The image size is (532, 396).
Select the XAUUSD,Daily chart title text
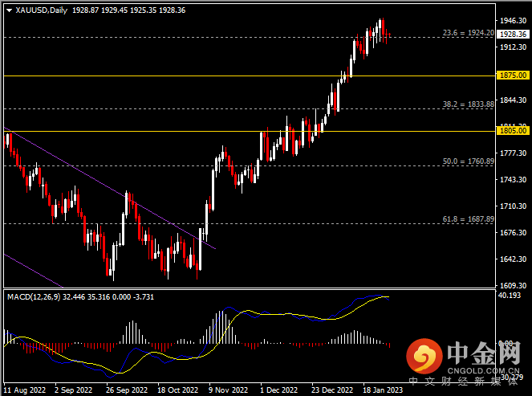pos(42,10)
